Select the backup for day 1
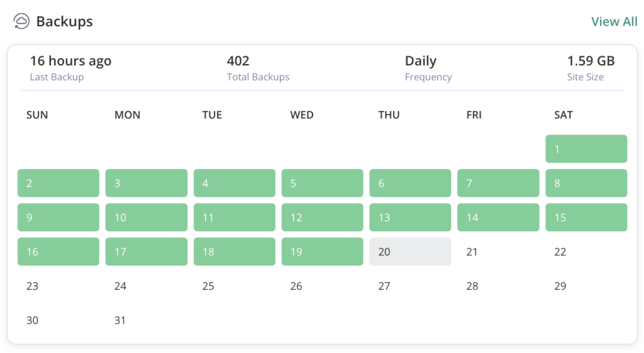Viewport: 644px width, 353px height. click(x=586, y=149)
